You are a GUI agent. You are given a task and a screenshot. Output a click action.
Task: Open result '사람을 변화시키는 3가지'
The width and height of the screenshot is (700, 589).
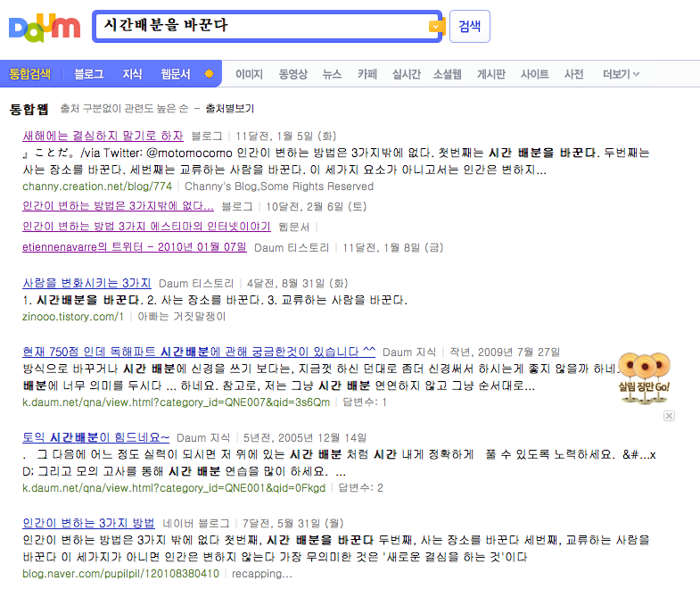point(86,283)
